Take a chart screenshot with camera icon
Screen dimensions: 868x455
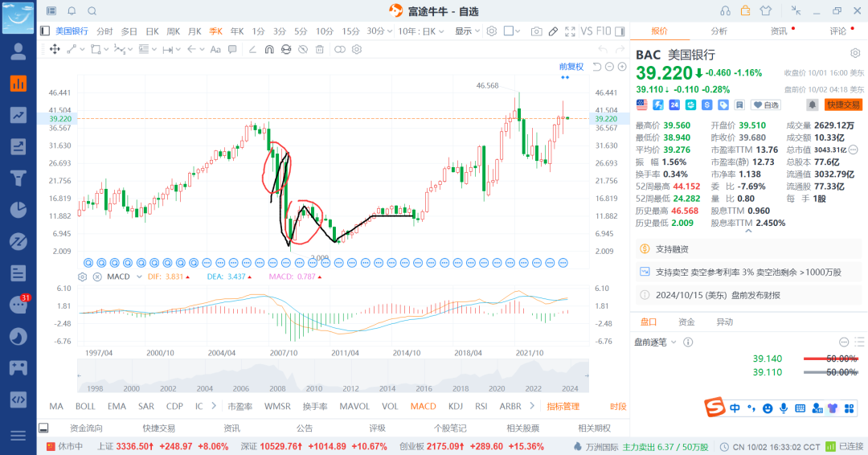[536, 31]
